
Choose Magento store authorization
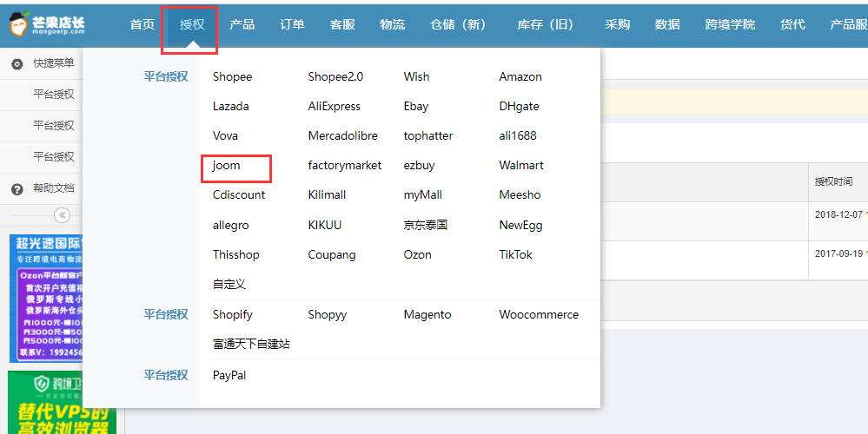[x=427, y=314]
